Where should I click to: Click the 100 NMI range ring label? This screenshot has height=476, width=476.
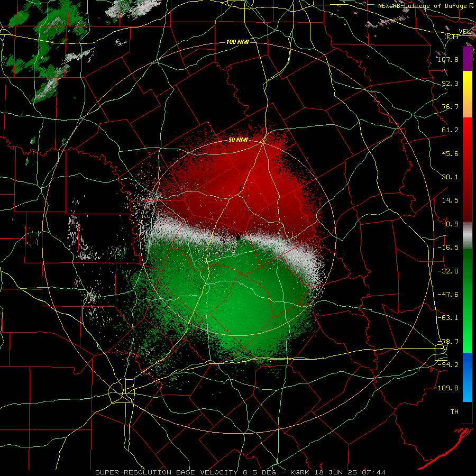tap(237, 42)
